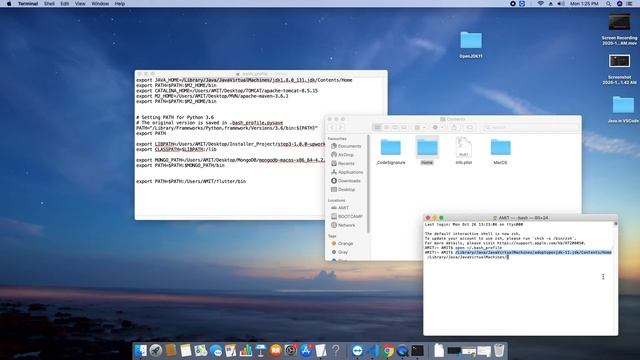Open Finder group-by dropdown
Viewport: 640px width, 360px height.
(420, 128)
